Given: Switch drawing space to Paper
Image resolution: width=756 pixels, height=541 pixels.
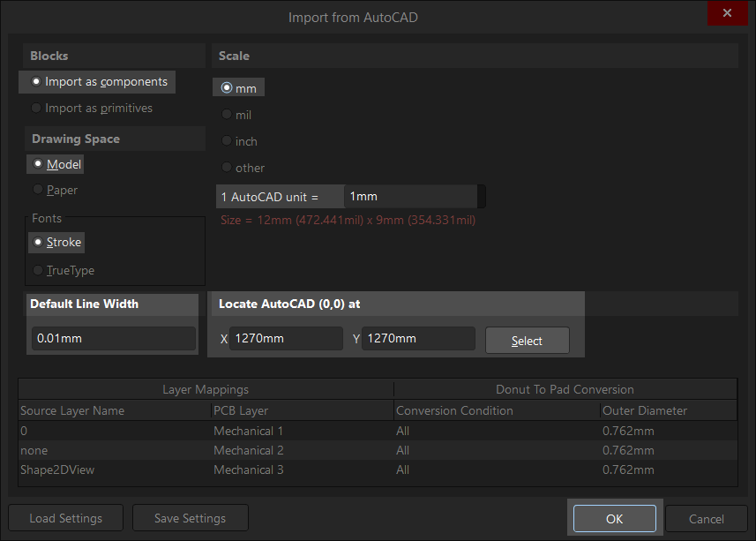Looking at the screenshot, I should (55, 190).
